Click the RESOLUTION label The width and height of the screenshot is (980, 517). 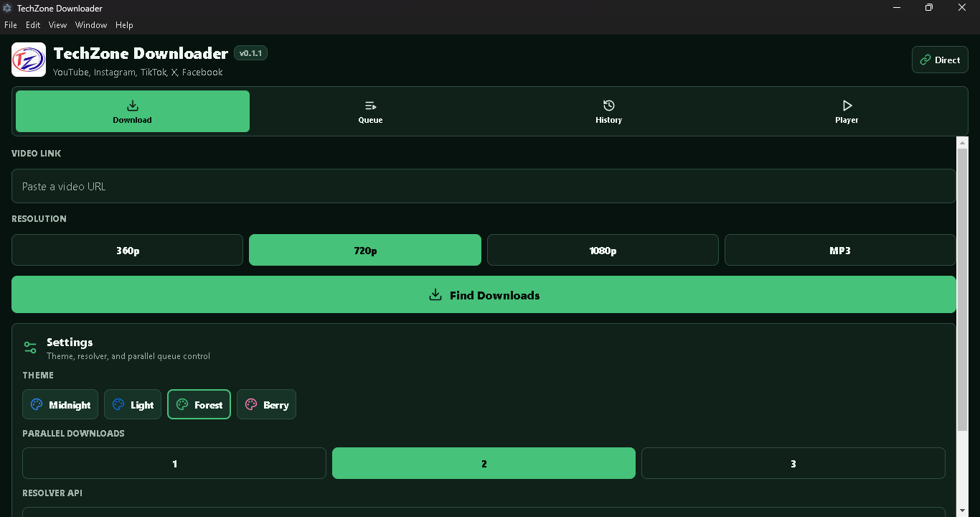pyautogui.click(x=39, y=218)
